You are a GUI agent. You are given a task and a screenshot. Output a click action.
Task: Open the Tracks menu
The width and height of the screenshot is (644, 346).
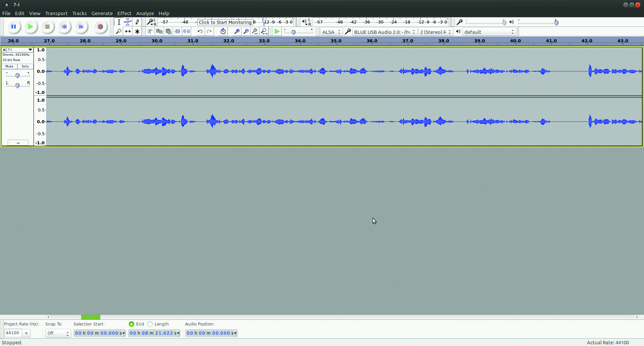[79, 13]
